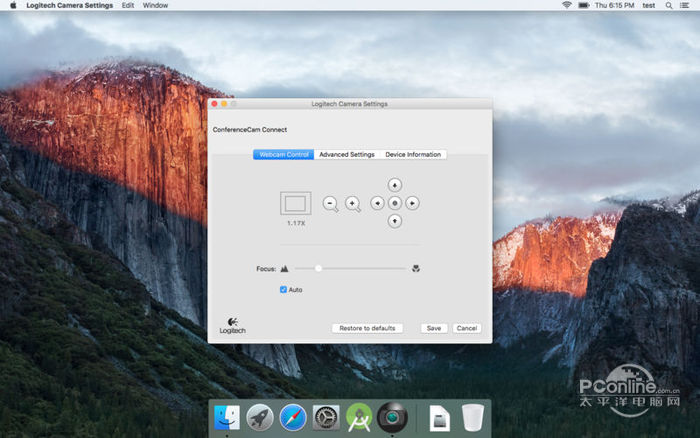Pan the camera right with right arrow

pyautogui.click(x=412, y=203)
